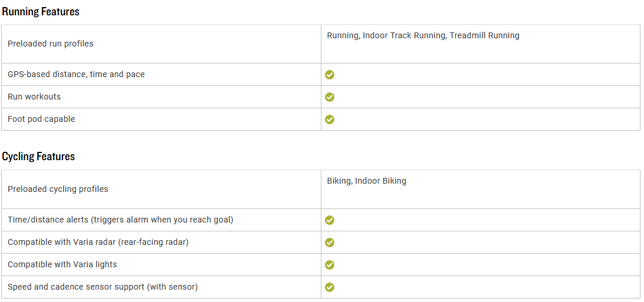Click the Run workouts checkmark icon
The width and height of the screenshot is (644, 302).
pyautogui.click(x=330, y=97)
